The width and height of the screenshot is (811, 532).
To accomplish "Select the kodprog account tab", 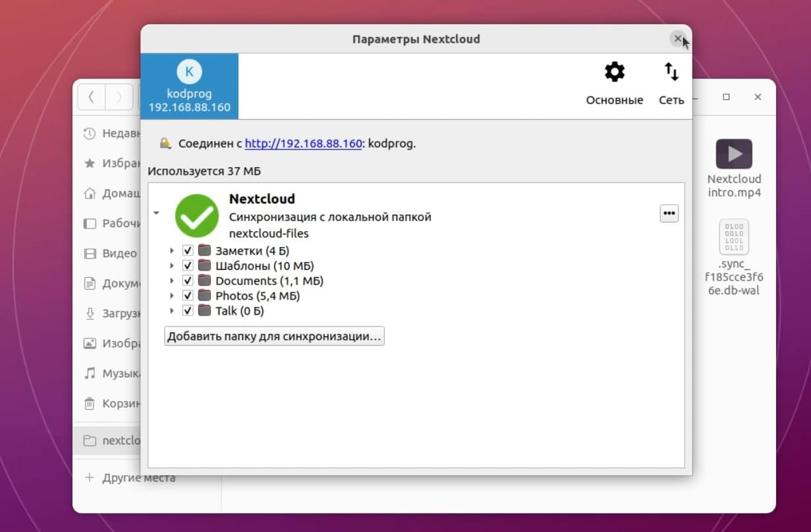I will click(190, 86).
